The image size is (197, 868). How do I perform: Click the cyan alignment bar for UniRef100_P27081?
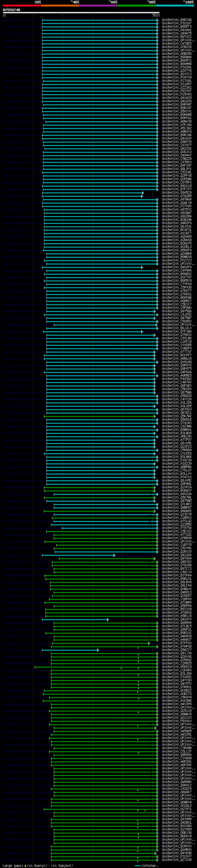[x=101, y=81]
